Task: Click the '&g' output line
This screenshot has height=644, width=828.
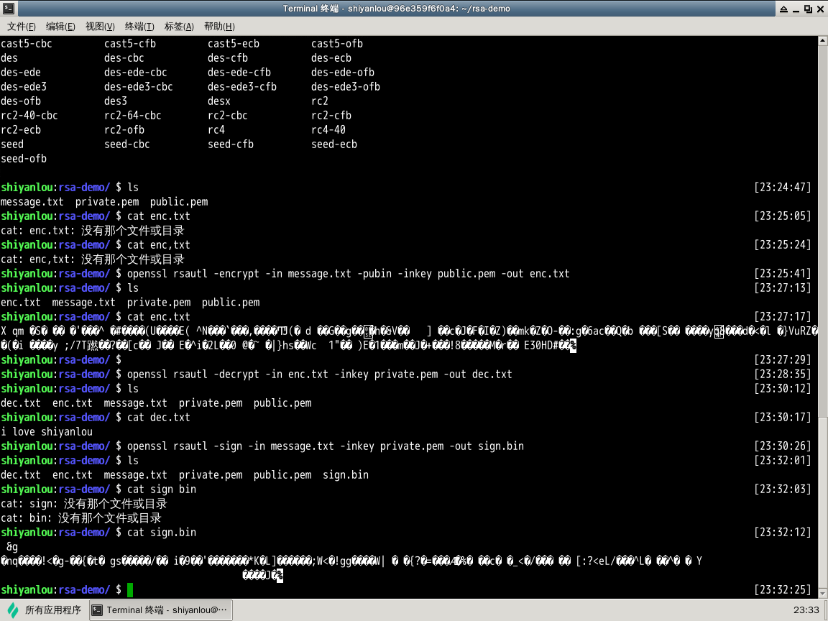Action: click(x=12, y=547)
